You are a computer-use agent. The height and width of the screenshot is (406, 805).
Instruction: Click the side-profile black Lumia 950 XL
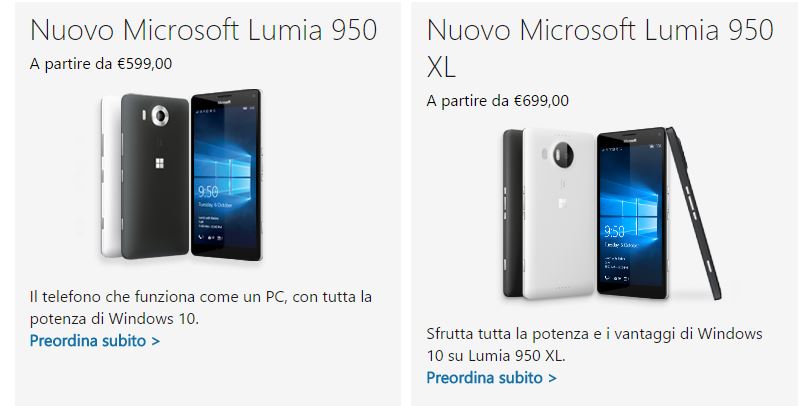coord(694,213)
